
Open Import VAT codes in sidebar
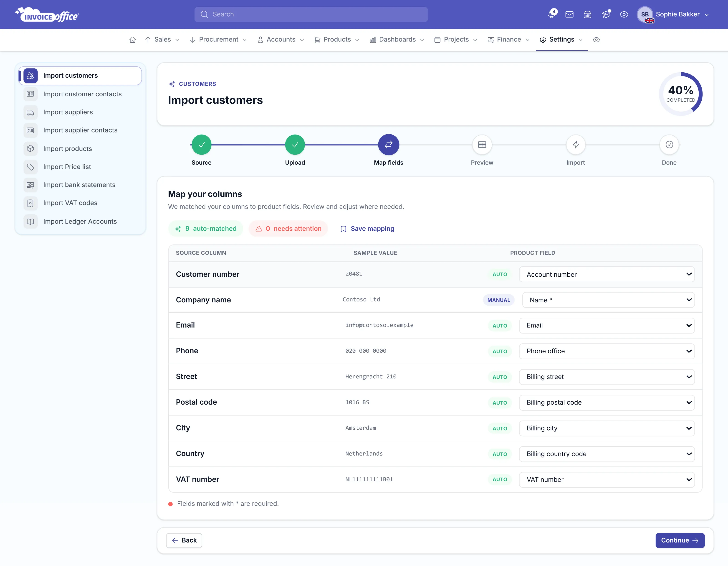[x=80, y=203]
